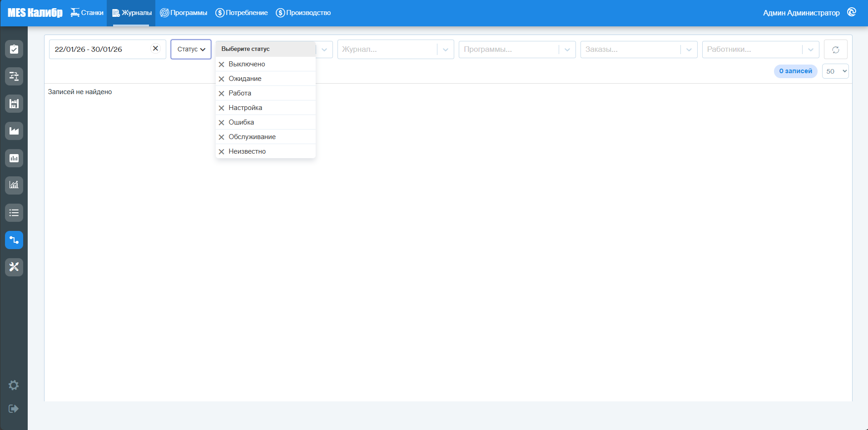Select the Настройка status option
The image size is (868, 430).
[266, 108]
